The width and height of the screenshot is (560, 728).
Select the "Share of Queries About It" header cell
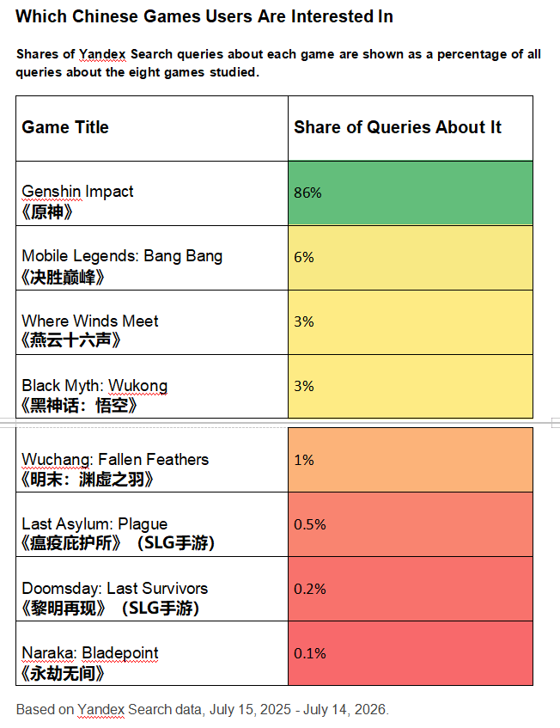(x=411, y=129)
